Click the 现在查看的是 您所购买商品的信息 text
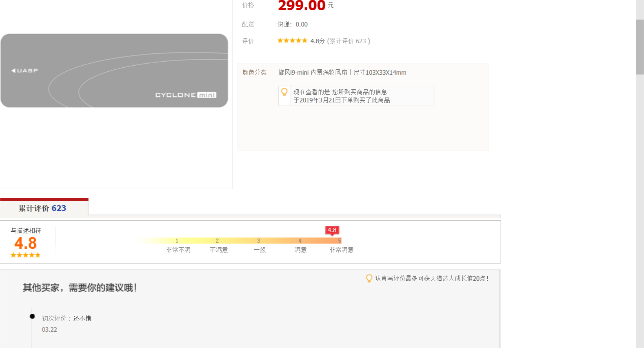The image size is (644, 348). 340,92
